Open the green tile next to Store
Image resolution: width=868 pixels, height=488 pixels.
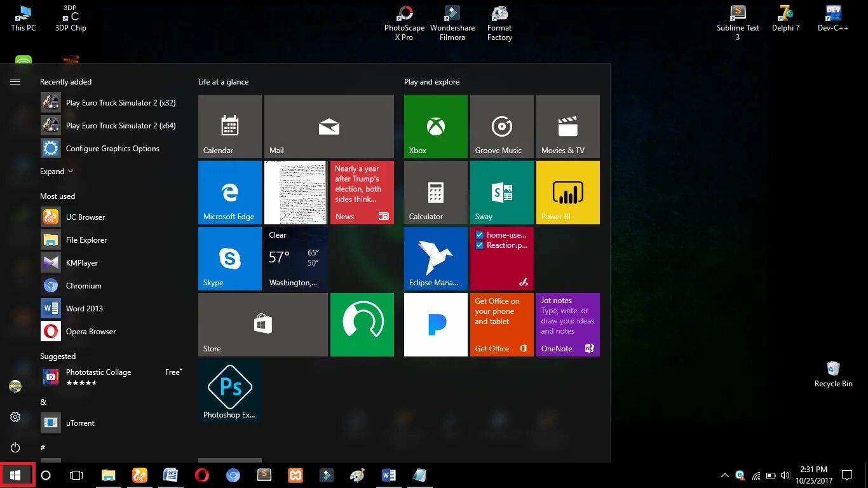(362, 325)
